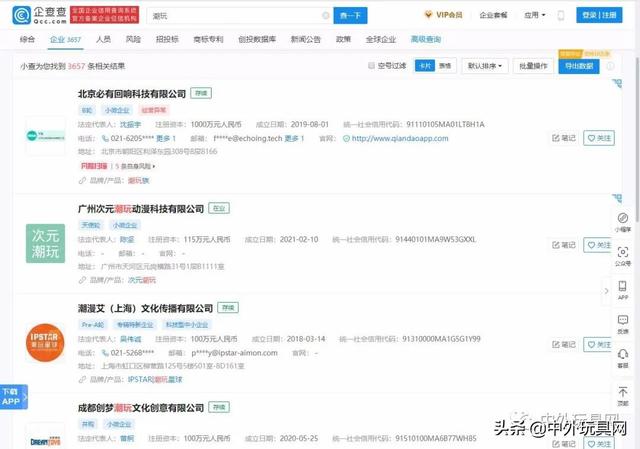Open IPSTAR orange company logo
The image size is (640, 449).
[x=45, y=342]
